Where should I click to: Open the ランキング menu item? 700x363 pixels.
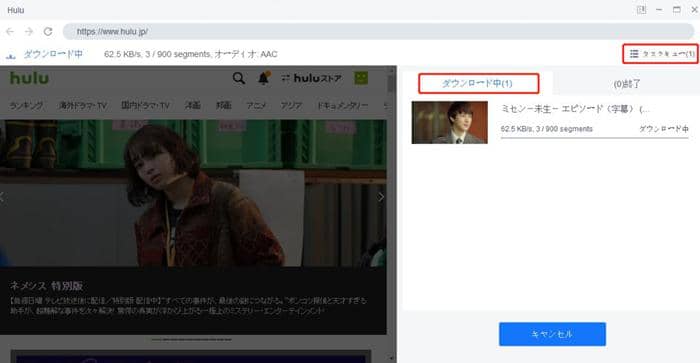click(x=26, y=106)
